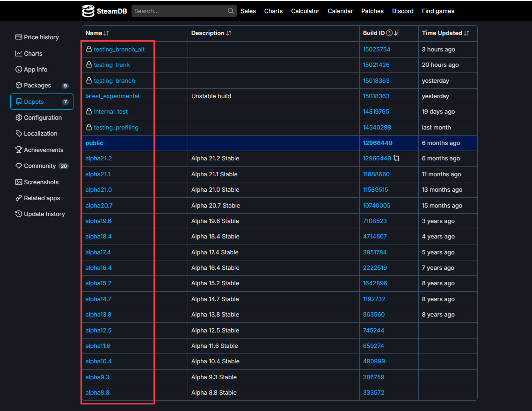Screen dimensions: 532x411
Task: Open the Calculator page
Action: (x=305, y=11)
